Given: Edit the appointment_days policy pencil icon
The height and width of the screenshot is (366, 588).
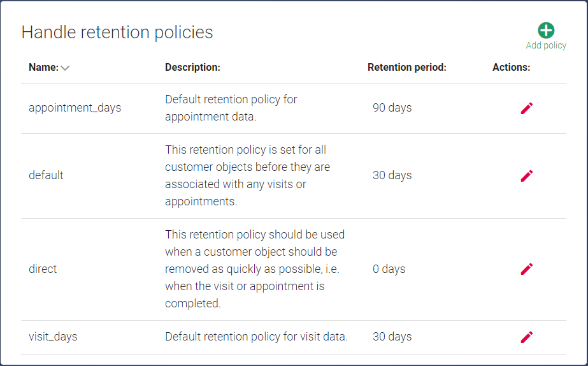Looking at the screenshot, I should click(x=526, y=108).
